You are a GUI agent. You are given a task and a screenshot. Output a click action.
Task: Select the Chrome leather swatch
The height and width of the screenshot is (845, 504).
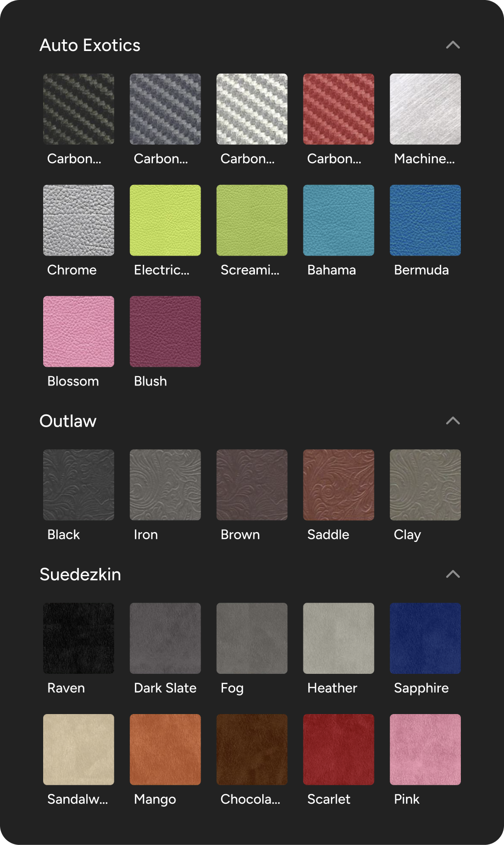pos(78,220)
